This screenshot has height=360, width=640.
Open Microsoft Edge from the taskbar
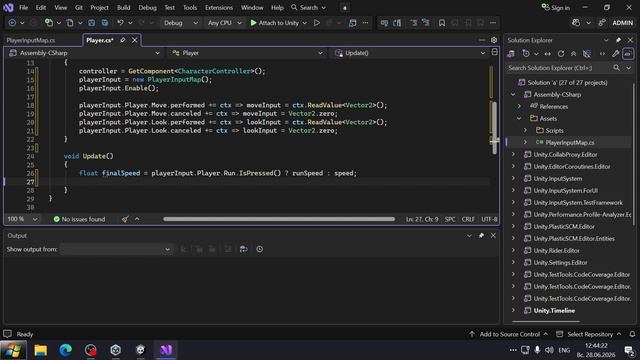tap(66, 350)
